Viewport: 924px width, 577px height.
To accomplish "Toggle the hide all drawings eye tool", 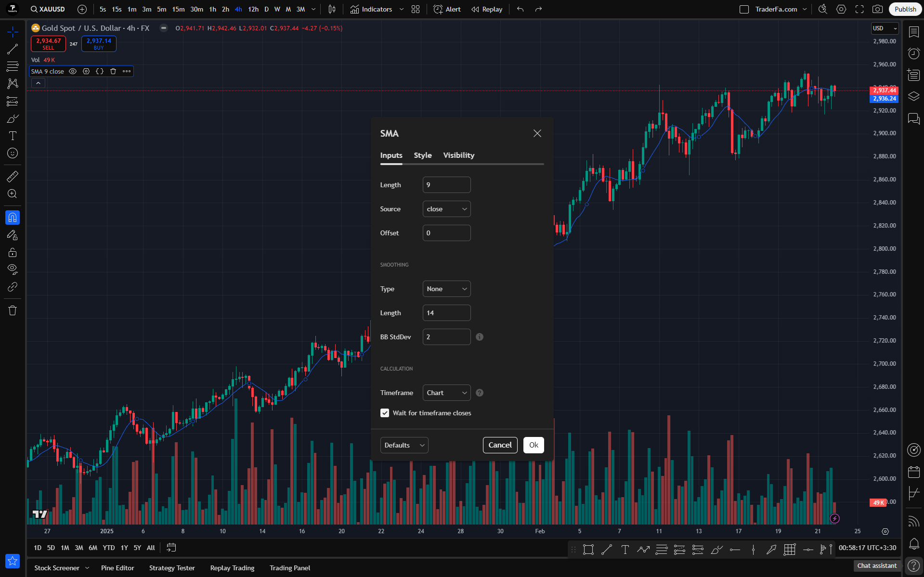I will [13, 269].
